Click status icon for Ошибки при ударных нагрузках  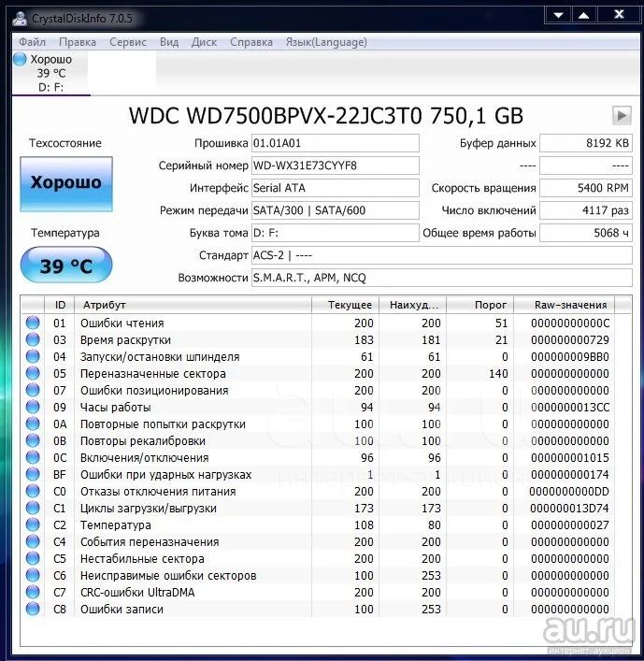(x=33, y=474)
